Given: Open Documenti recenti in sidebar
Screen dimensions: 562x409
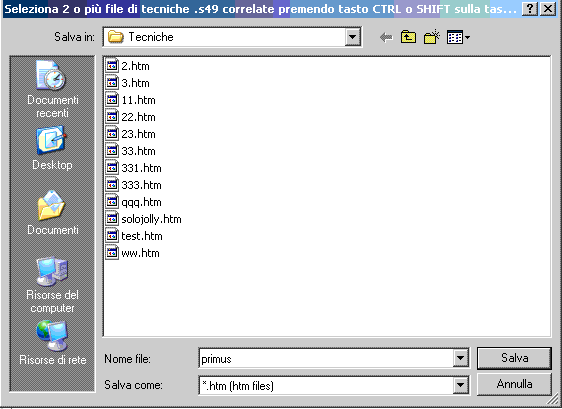Looking at the screenshot, I should pyautogui.click(x=52, y=89).
